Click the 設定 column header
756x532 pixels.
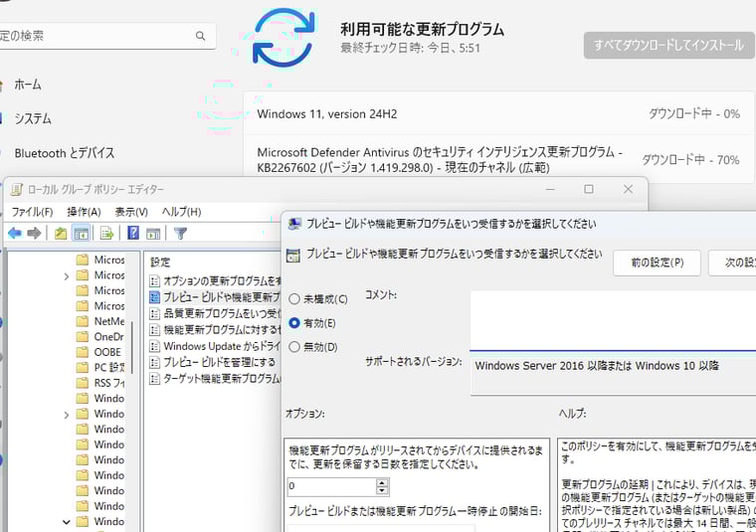tap(160, 263)
